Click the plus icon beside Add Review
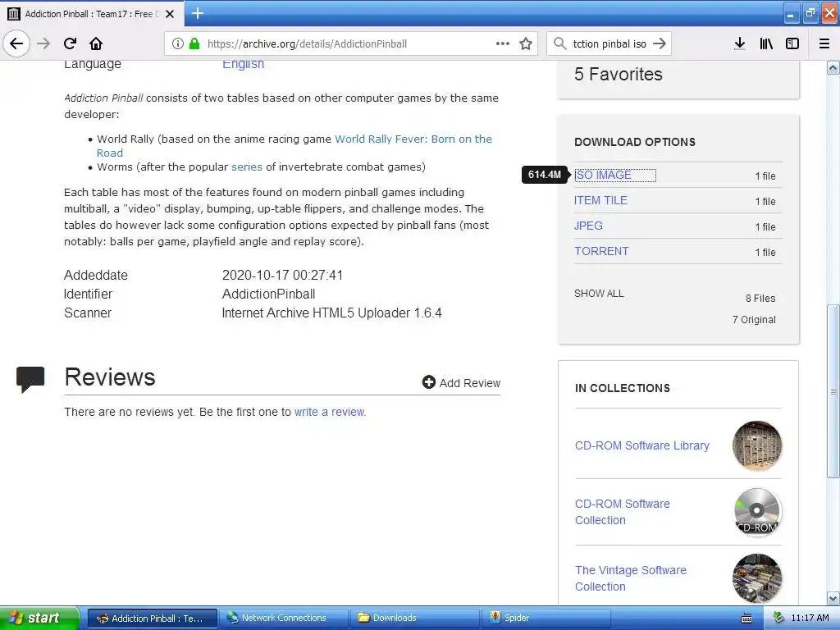840x630 pixels. point(428,382)
